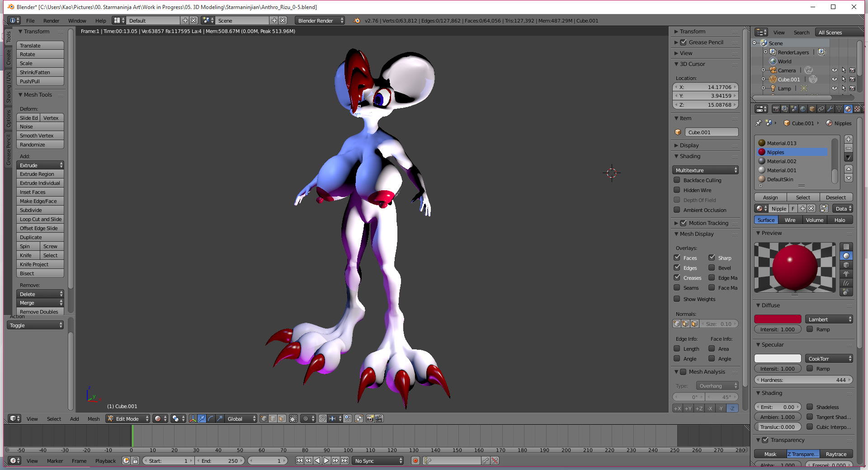Viewport: 868px width, 470px height.
Task: Switch to the Wire material tab
Action: pyautogui.click(x=790, y=220)
